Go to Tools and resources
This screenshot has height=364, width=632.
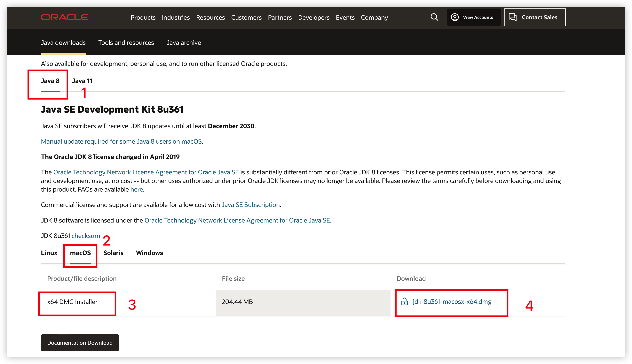[126, 43]
